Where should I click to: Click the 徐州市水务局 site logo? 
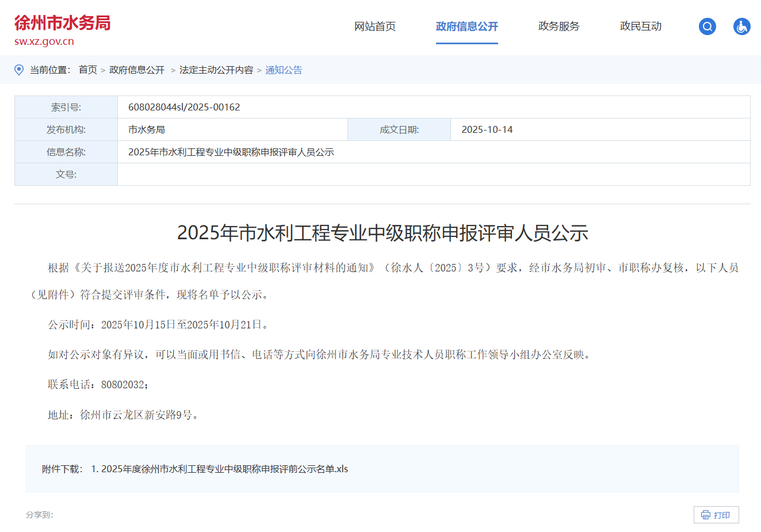click(62, 23)
